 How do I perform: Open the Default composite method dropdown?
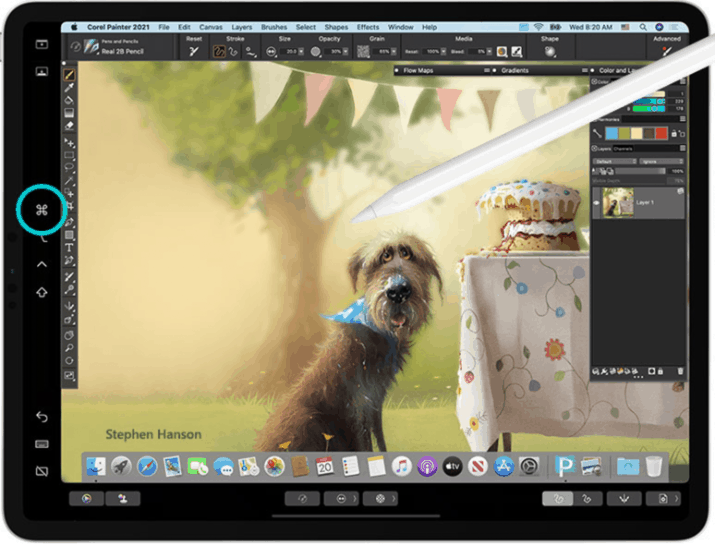click(x=615, y=161)
